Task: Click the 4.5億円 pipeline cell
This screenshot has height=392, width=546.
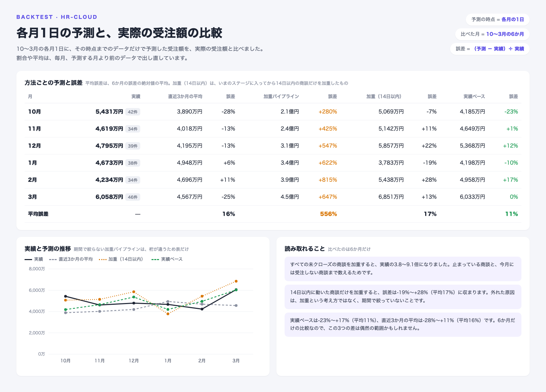Action: (x=290, y=197)
